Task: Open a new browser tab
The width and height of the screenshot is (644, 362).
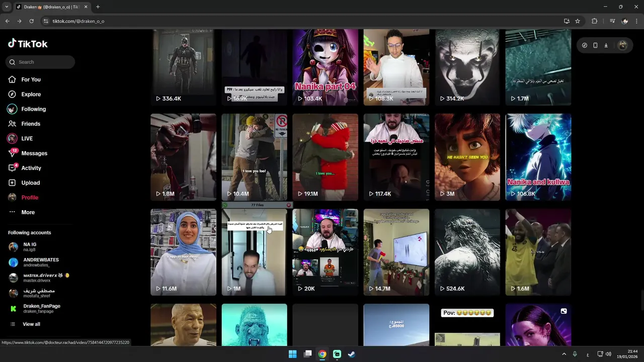Action: pos(98,7)
